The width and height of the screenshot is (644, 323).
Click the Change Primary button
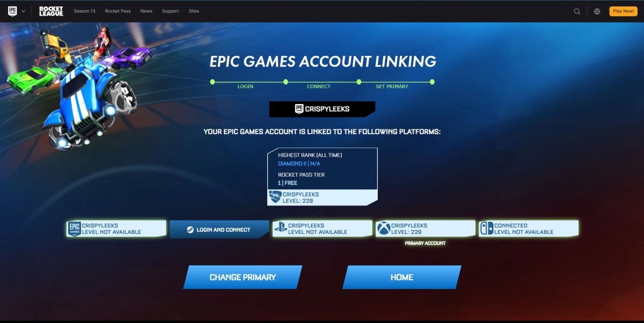coord(243,277)
